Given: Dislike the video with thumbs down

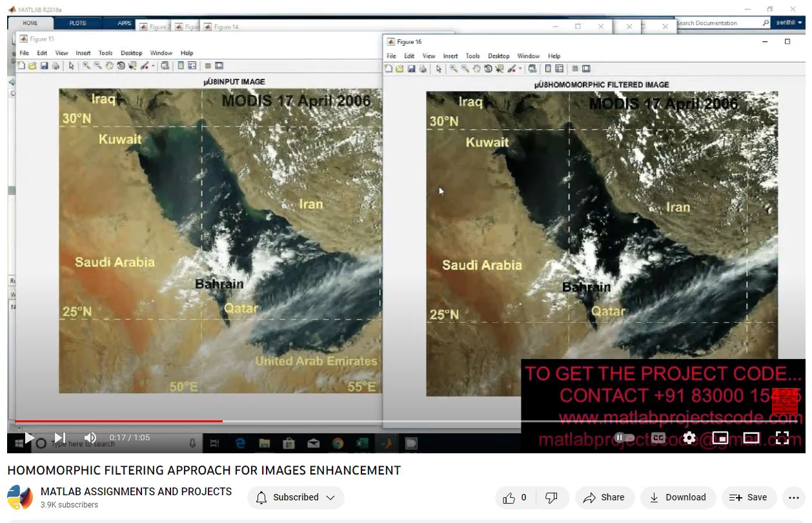Looking at the screenshot, I should [x=551, y=498].
